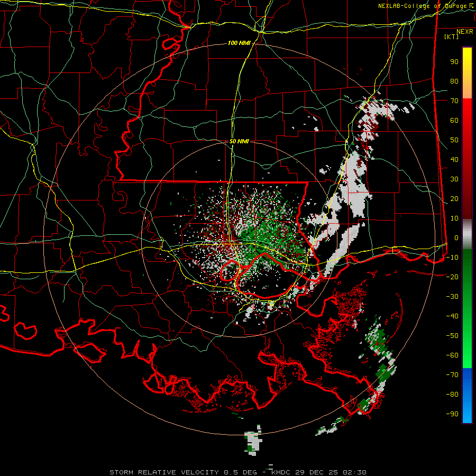
Task: Click the -40 value on velocity scale
Action: (452, 316)
